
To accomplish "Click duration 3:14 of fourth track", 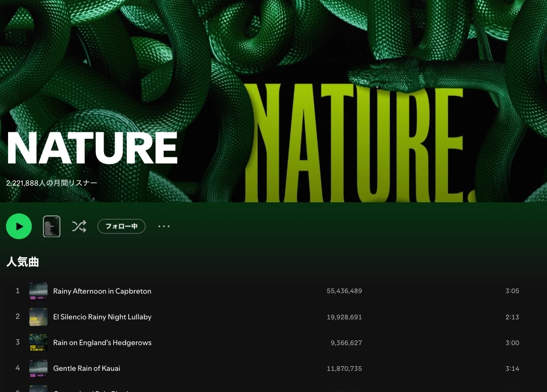I will tap(512, 369).
